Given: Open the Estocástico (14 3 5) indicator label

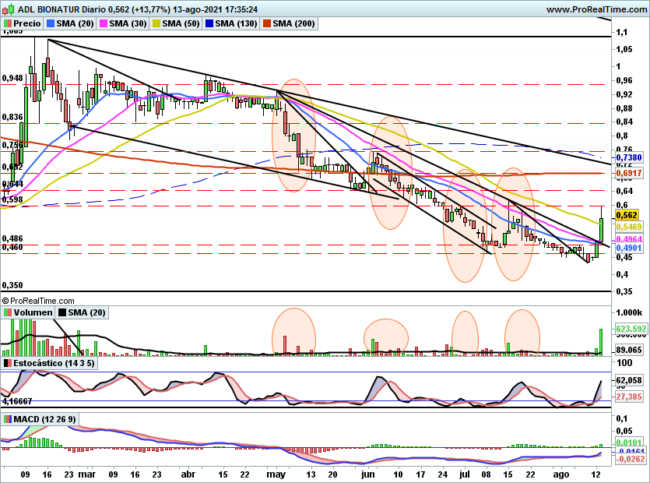Looking at the screenshot, I should pyautogui.click(x=54, y=363).
